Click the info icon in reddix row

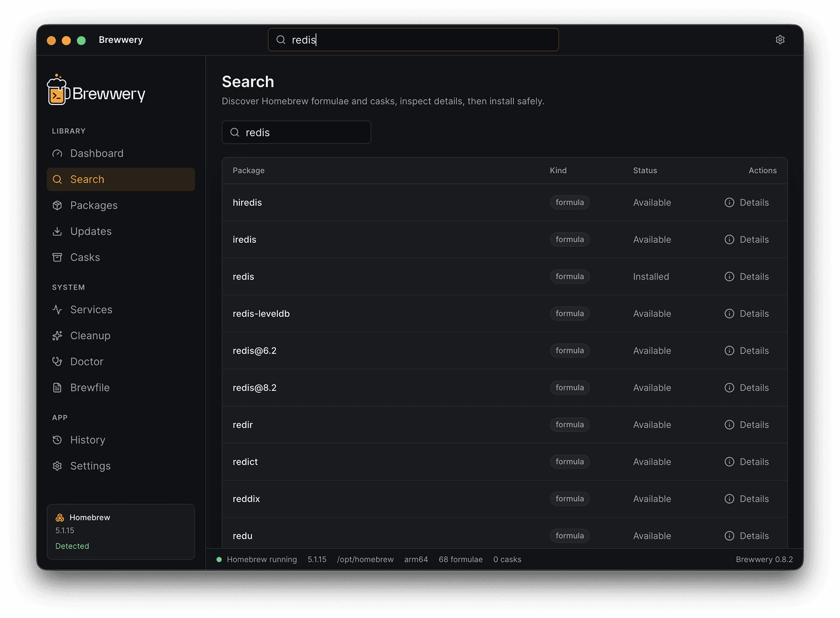729,499
